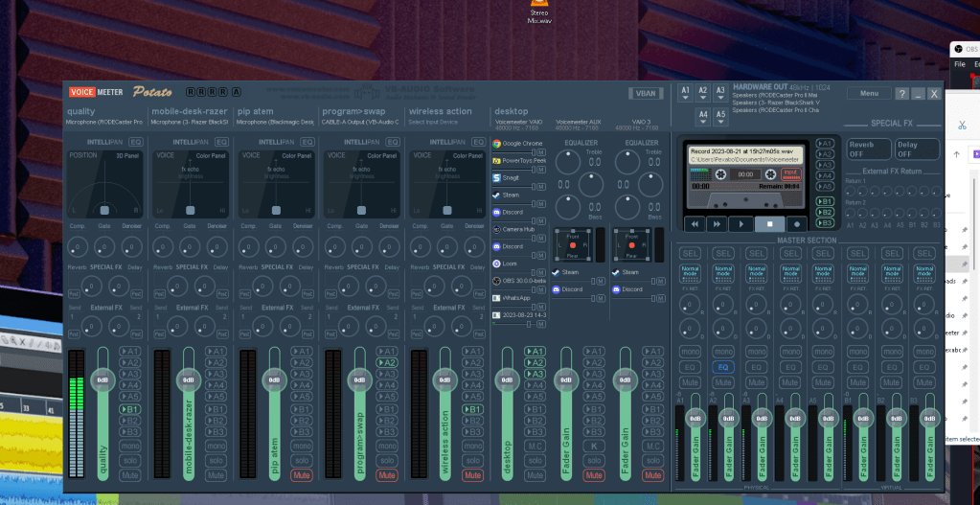The width and height of the screenshot is (980, 505).
Task: Click the OBS 30.0.0-beta app icon
Action: (496, 282)
